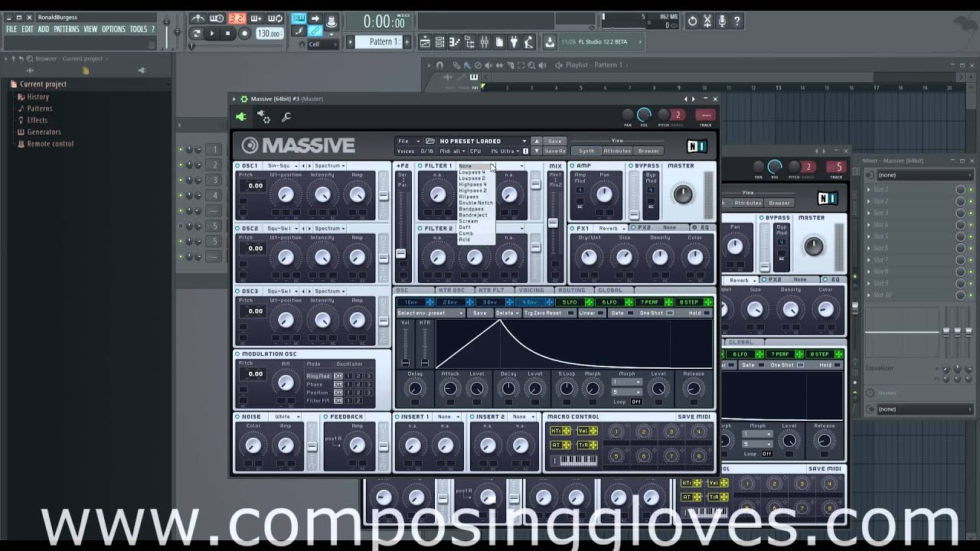Click the microphone recording icon
This screenshot has height=551, width=980.
(x=722, y=21)
